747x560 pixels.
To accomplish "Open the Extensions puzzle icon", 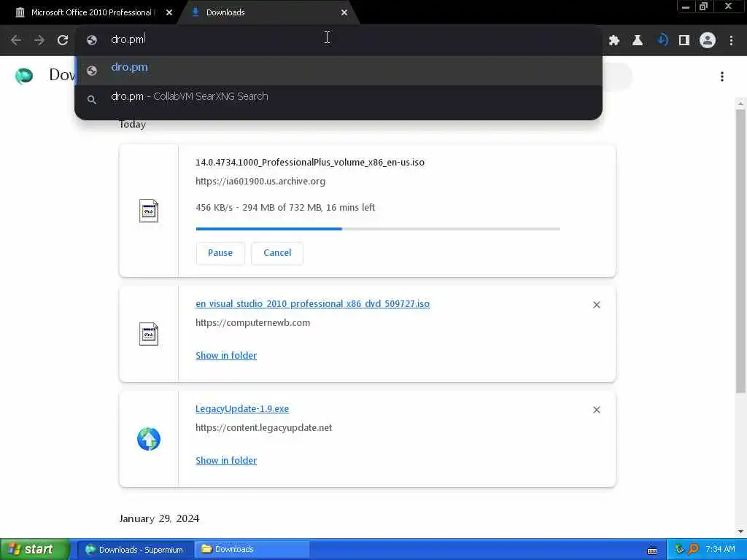I will [x=614, y=41].
